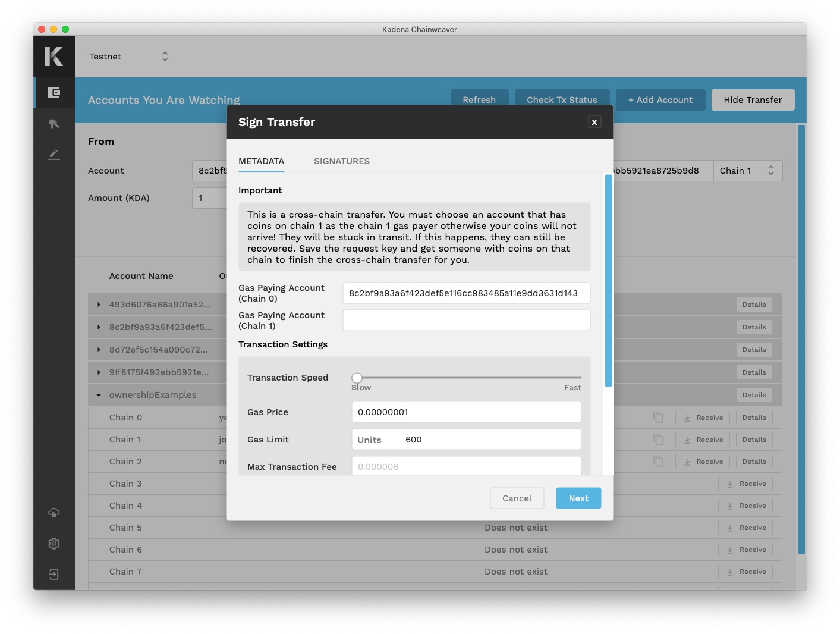840x634 pixels.
Task: Open the Keys section in sidebar
Action: (54, 124)
